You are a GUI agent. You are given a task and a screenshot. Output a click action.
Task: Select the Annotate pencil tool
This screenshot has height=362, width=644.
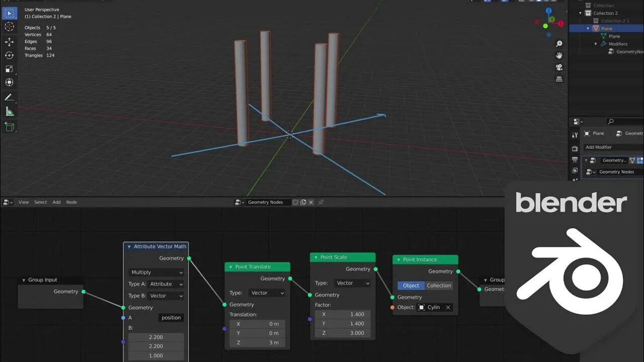(9, 97)
